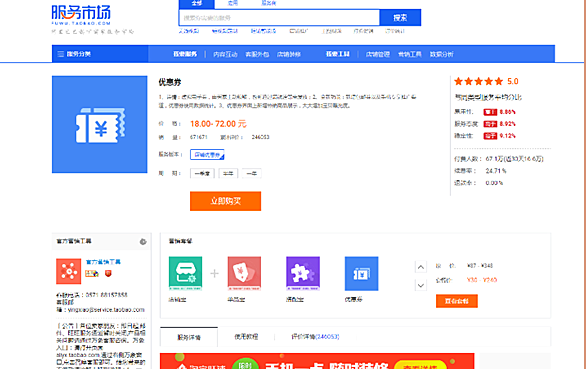
Task: Click the 服务市场 logo
Action: (x=81, y=15)
